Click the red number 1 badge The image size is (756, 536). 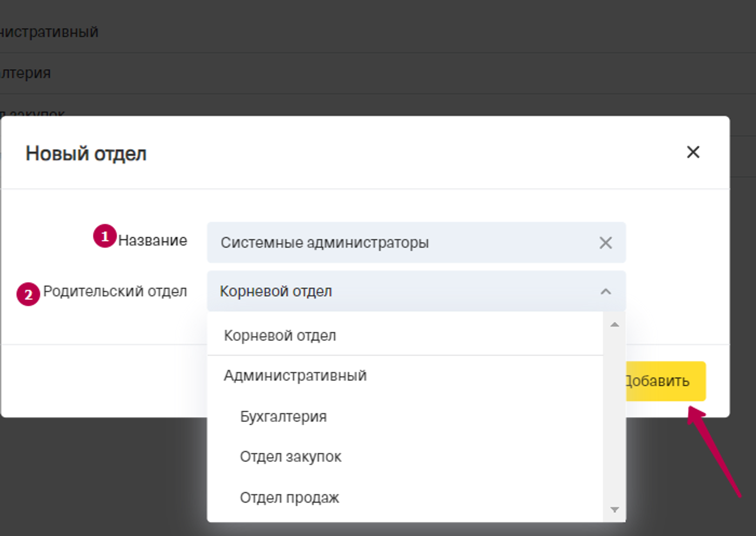click(105, 237)
